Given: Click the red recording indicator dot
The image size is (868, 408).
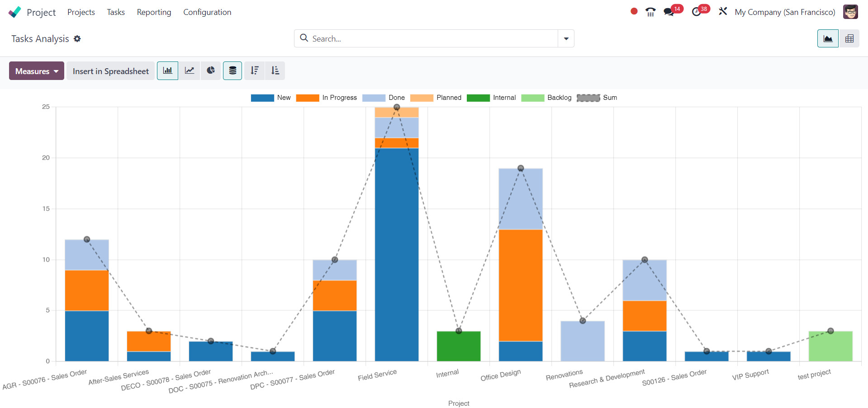Looking at the screenshot, I should [634, 12].
